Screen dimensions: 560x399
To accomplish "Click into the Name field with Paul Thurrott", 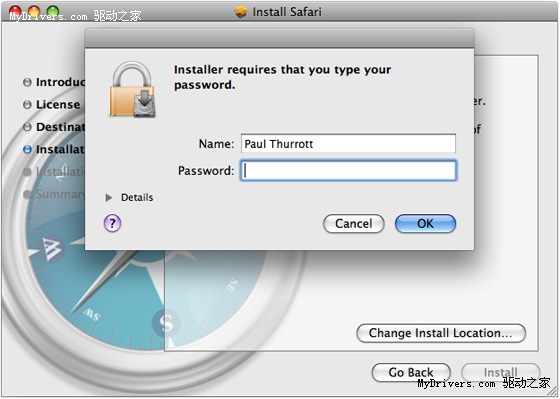I will point(348,144).
